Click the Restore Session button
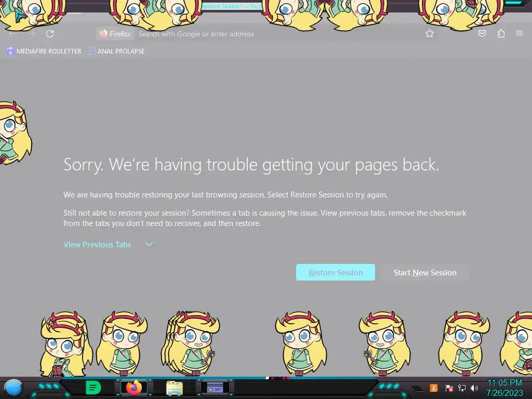This screenshot has width=532, height=399. point(336,272)
